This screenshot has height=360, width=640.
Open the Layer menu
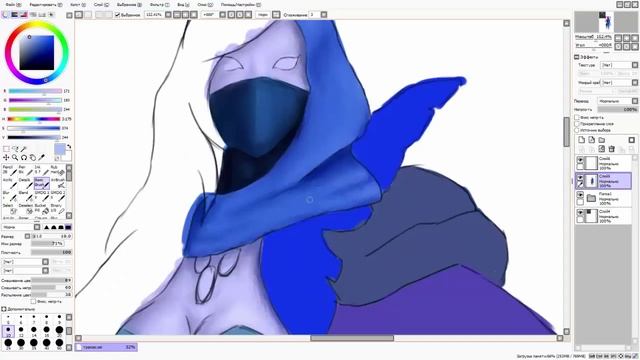(101, 4)
